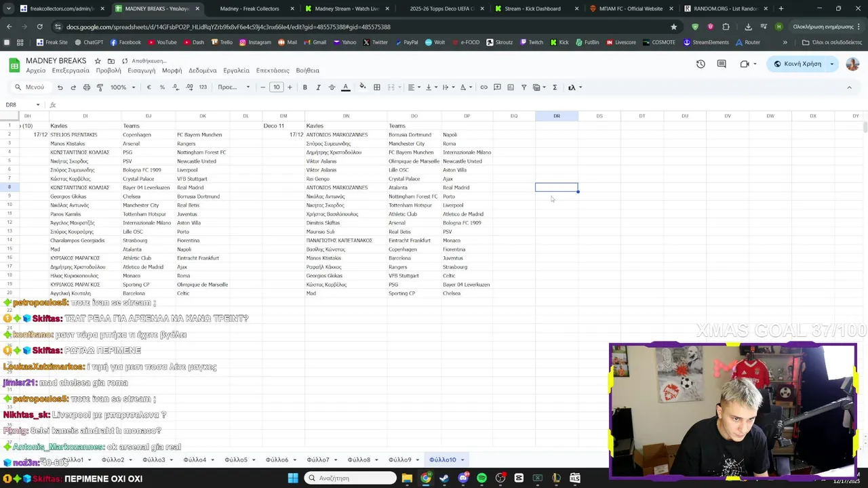The height and width of the screenshot is (488, 868).
Task: Open the font family dropdown
Action: pyautogui.click(x=233, y=87)
